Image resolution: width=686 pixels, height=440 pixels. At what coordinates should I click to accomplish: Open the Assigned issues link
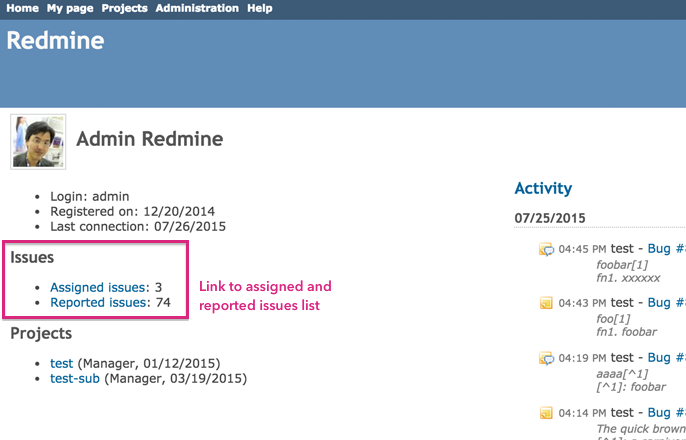pyautogui.click(x=98, y=287)
